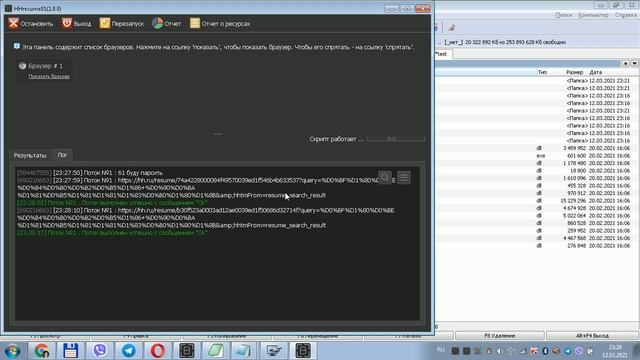Click the Браузер # 1 globe icon
Image resolution: width=640 pixels, height=360 pixels.
point(22,66)
